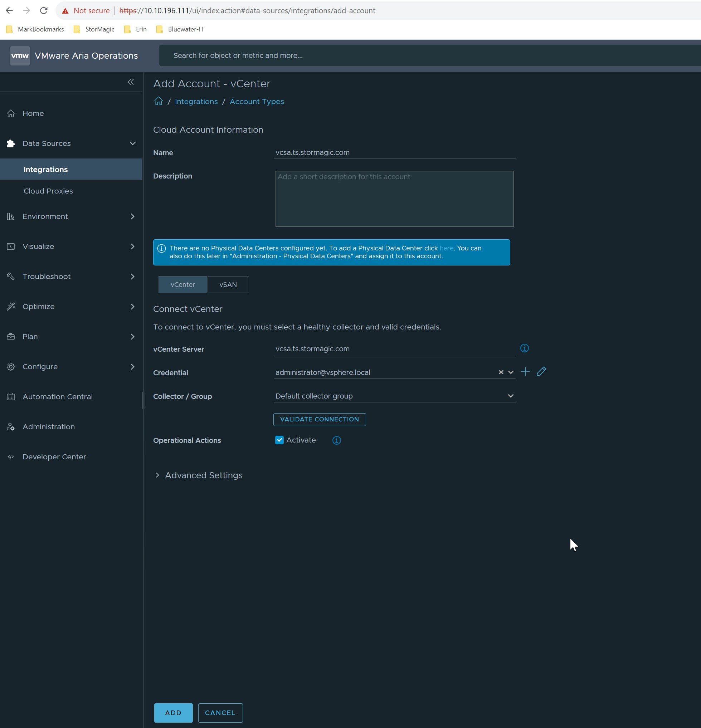The image size is (701, 728).
Task: Click the Account Types breadcrumb link
Action: 257,101
